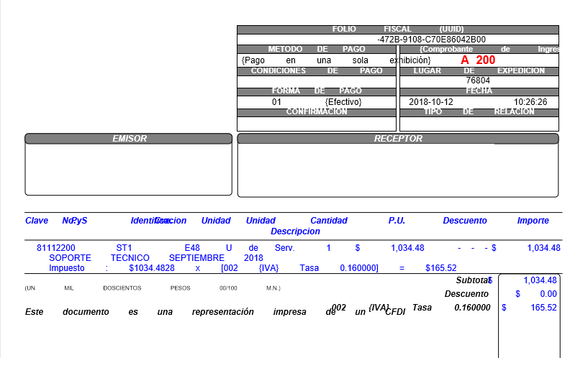The height and width of the screenshot is (386, 588).
Task: Select the {Comprobante de Ingreso header text
Action: click(x=489, y=49)
